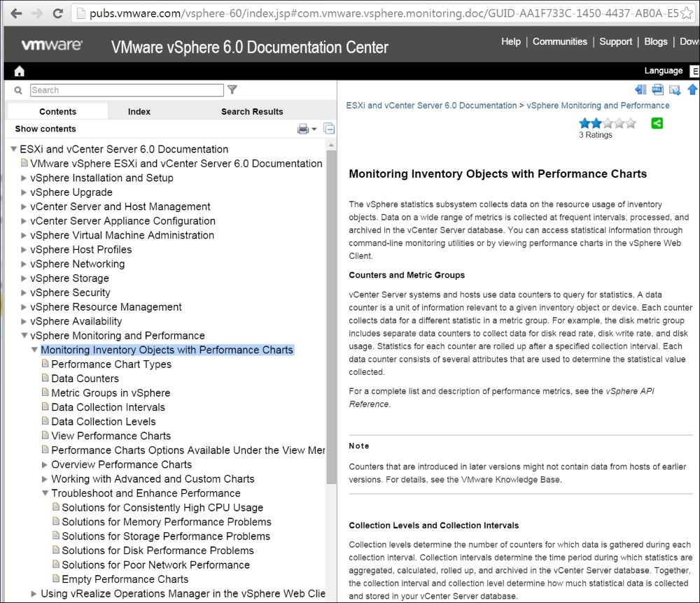Click the browser forward arrow
The width and height of the screenshot is (700, 603).
[x=37, y=13]
